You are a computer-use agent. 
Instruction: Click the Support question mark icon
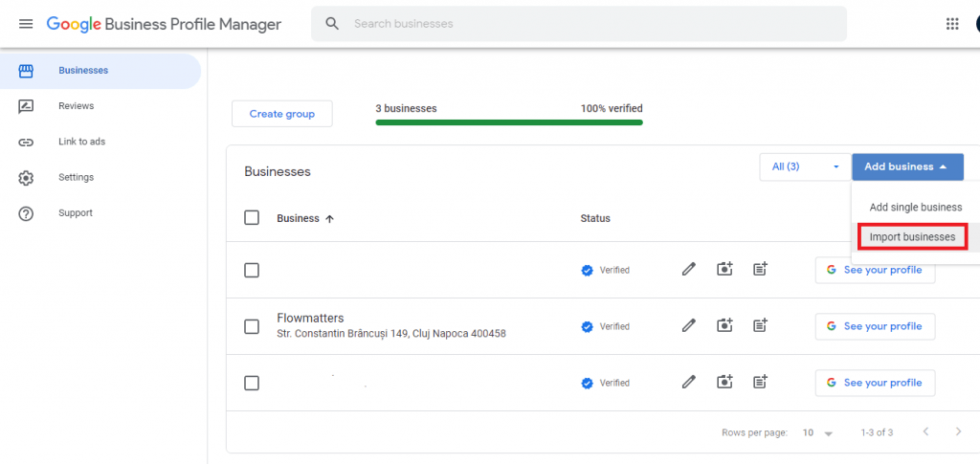(26, 213)
